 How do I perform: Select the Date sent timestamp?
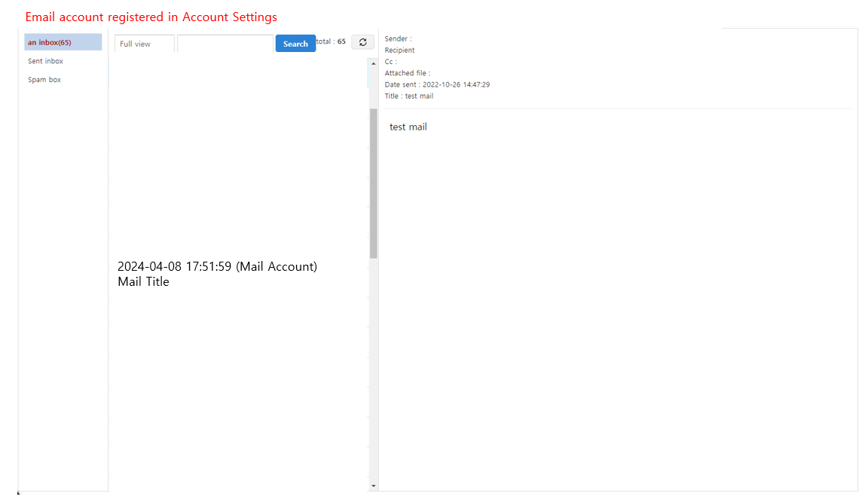(x=437, y=84)
